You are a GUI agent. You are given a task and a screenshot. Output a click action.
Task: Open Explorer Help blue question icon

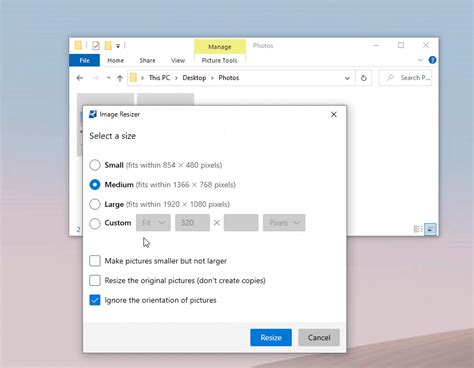pos(432,60)
